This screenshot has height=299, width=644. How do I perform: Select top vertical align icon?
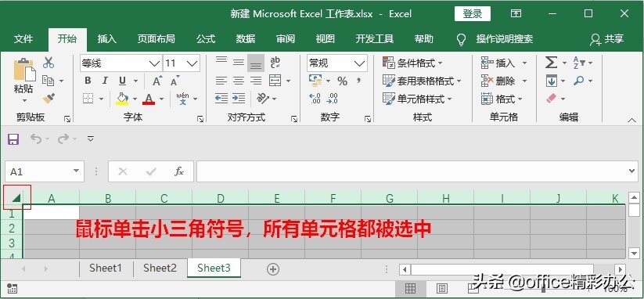(221, 62)
